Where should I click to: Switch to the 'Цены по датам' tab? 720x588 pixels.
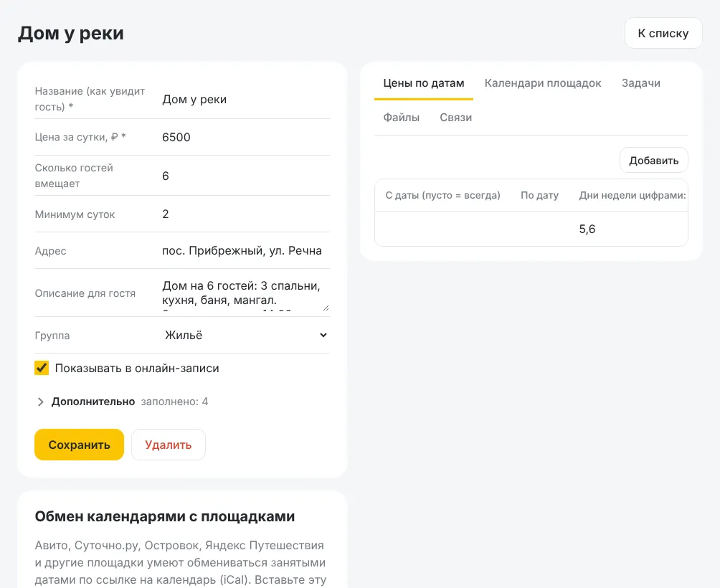tap(423, 83)
